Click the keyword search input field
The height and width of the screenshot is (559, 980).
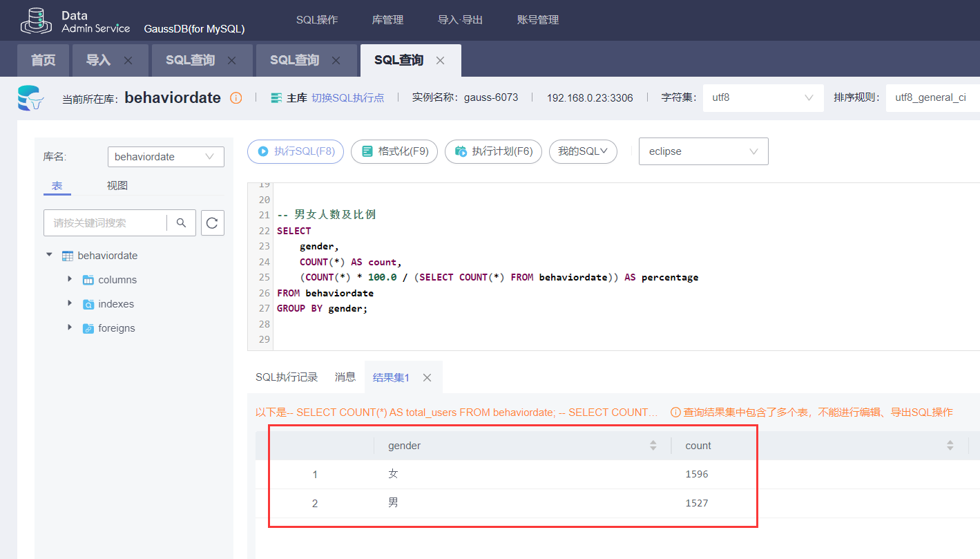pos(105,222)
